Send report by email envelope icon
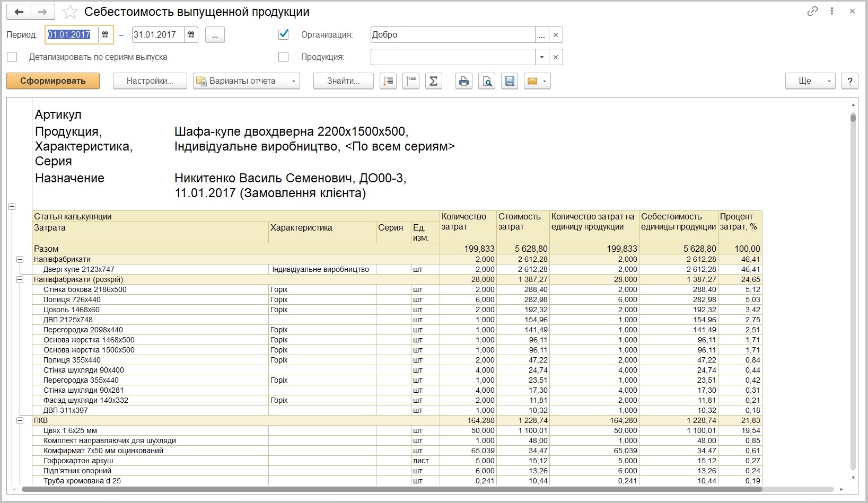Screen dimensions: 868x503 537,81
